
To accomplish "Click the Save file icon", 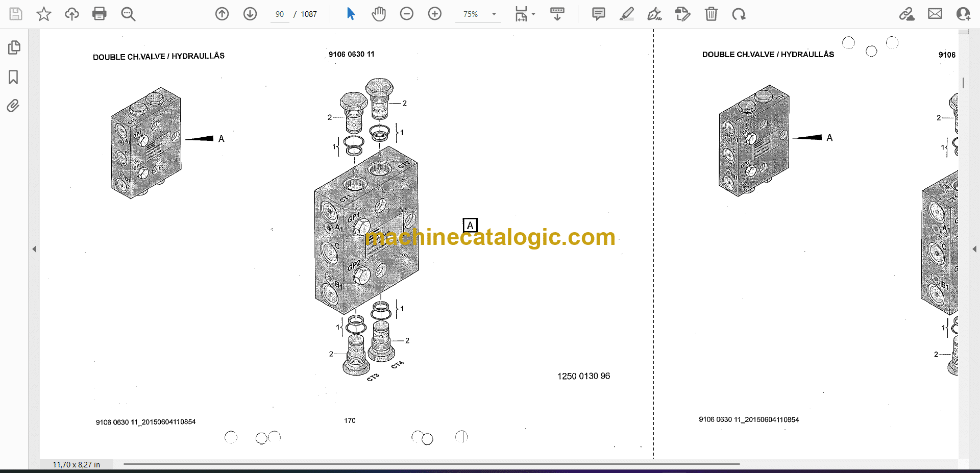I will click(16, 14).
